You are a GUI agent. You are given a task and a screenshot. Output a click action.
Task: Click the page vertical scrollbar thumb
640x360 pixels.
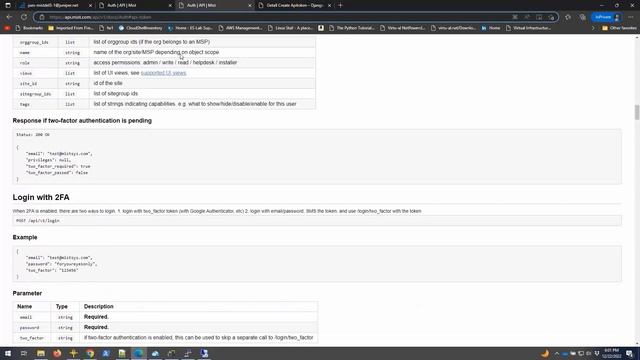click(637, 112)
